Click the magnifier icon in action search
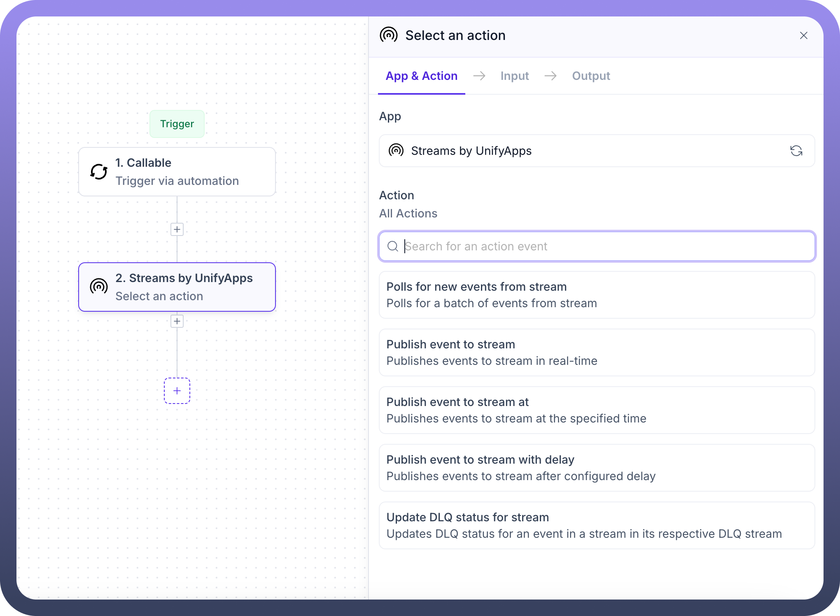 click(393, 246)
